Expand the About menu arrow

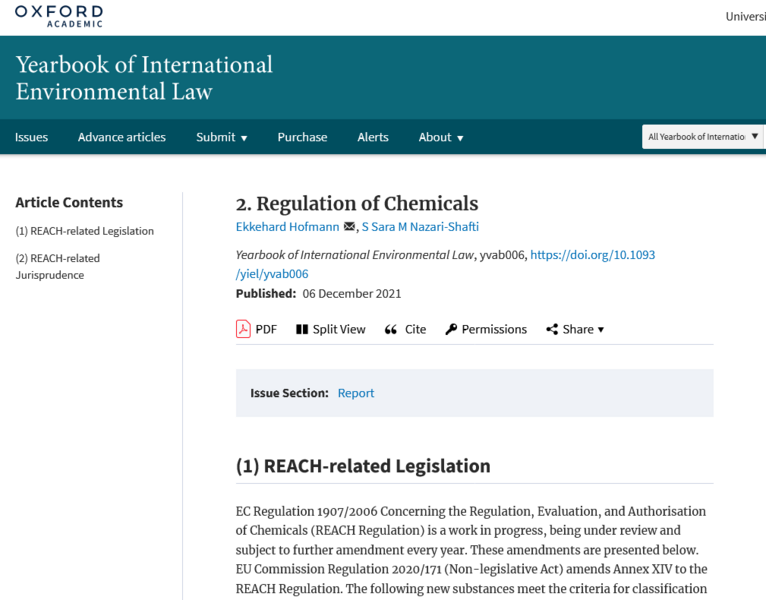[x=460, y=138]
